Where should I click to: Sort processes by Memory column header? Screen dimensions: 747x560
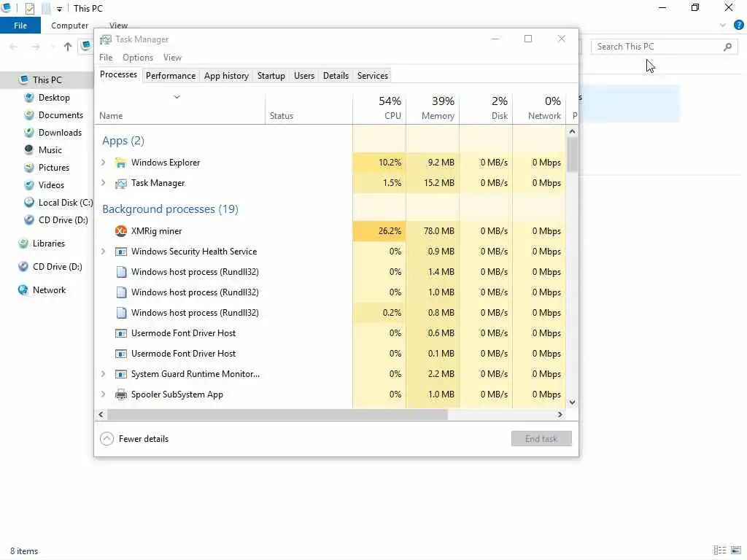click(433, 109)
